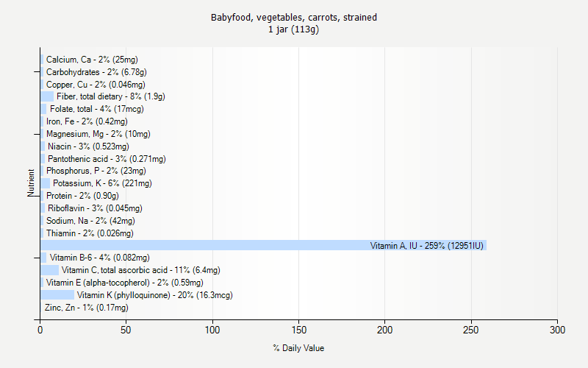Click the 'Protein - 2% (0.90g)' label
This screenshot has height=368, width=588.
82,196
